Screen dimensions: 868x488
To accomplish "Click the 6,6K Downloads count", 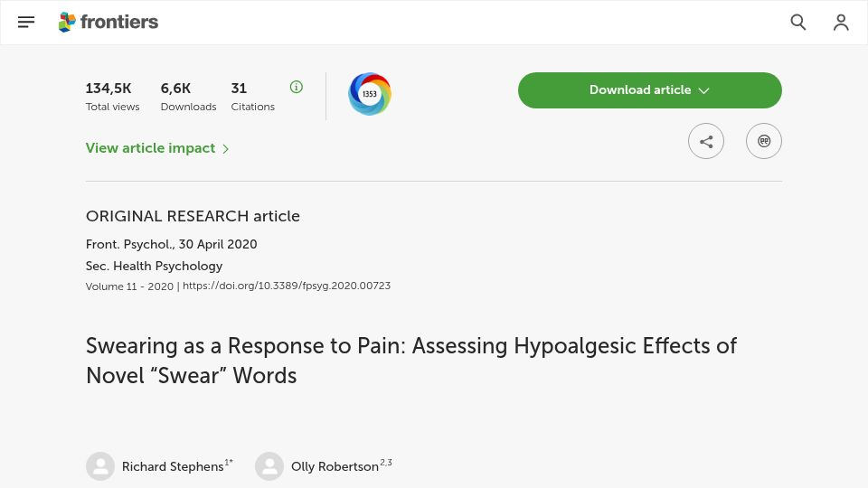I will [175, 89].
